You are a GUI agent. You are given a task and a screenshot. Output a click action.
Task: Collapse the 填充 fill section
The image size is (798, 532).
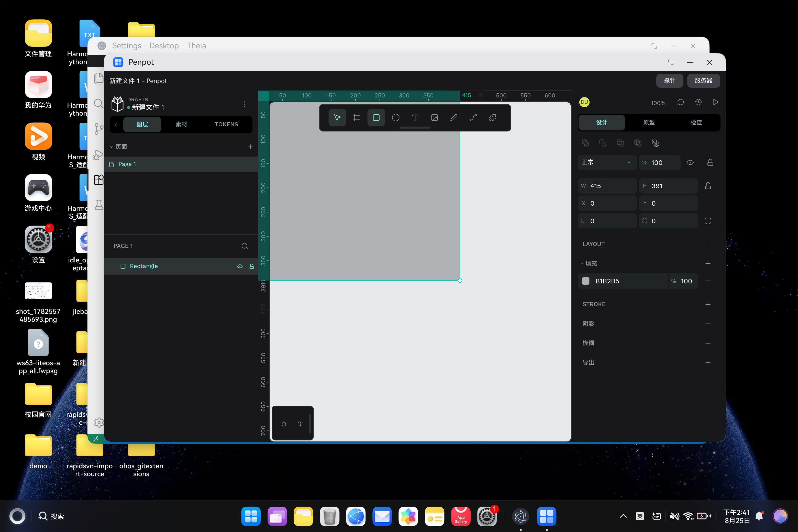tap(581, 264)
